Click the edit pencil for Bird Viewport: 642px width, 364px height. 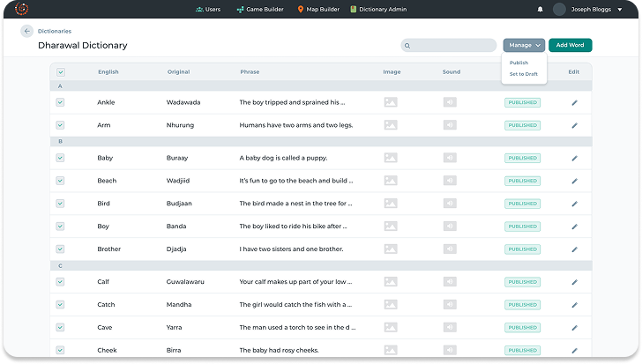(x=574, y=204)
